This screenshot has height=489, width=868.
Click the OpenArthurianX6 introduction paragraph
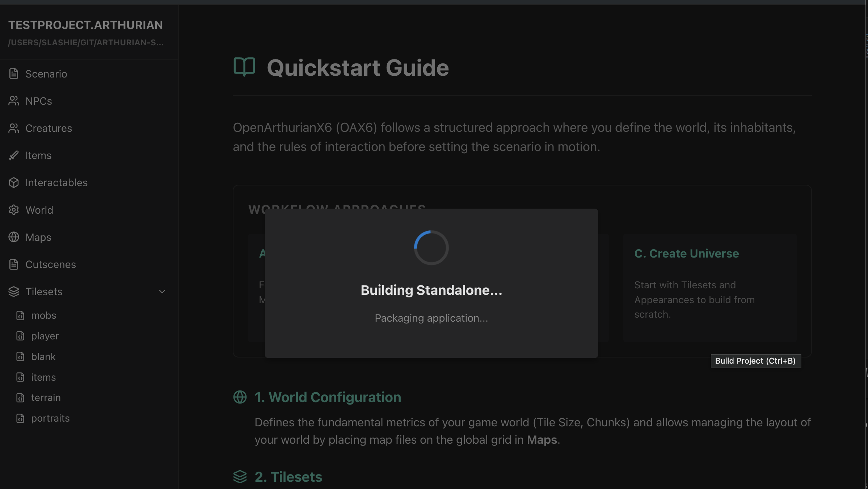[514, 137]
